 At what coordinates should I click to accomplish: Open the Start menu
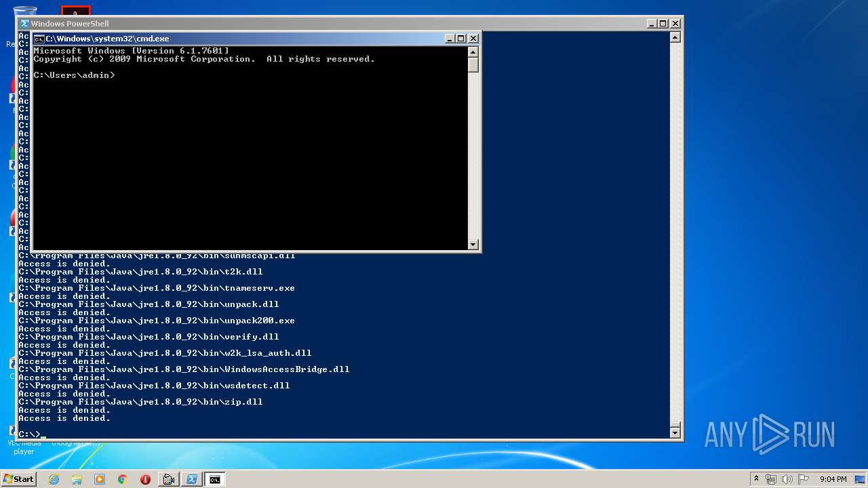[18, 479]
